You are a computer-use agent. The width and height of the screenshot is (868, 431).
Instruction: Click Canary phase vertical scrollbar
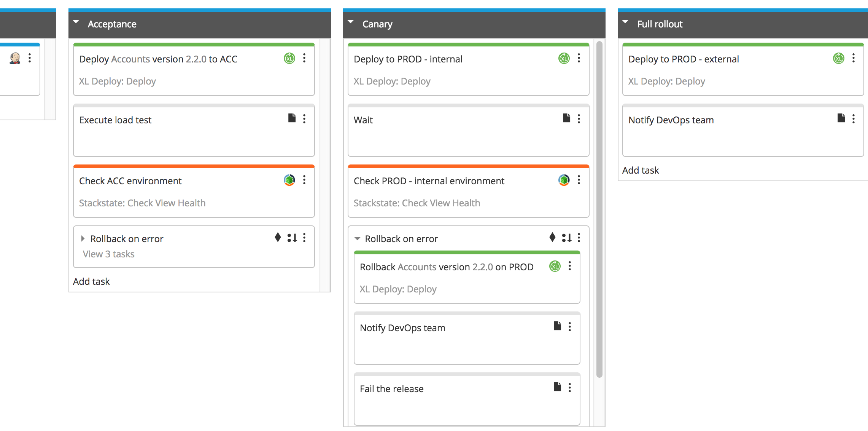599,209
